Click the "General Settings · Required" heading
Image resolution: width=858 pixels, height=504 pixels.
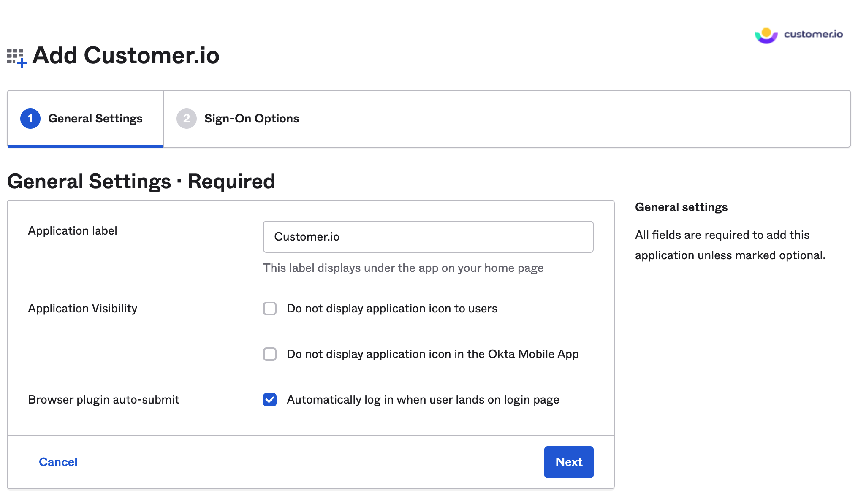pos(141,181)
